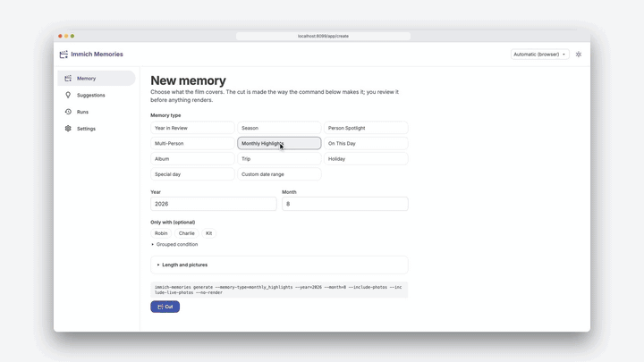Open Suggestions in the sidebar
This screenshot has width=644, height=362.
tap(97, 95)
